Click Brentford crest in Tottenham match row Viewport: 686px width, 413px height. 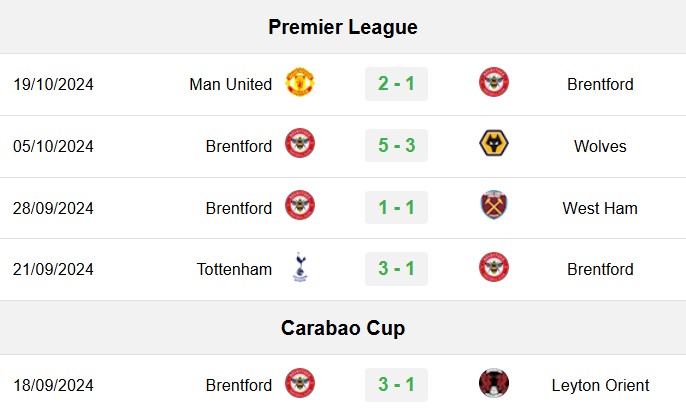pyautogui.click(x=494, y=267)
